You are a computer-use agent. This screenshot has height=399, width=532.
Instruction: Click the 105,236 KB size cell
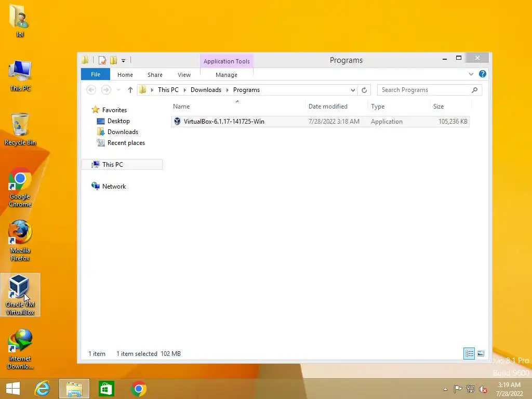point(453,122)
